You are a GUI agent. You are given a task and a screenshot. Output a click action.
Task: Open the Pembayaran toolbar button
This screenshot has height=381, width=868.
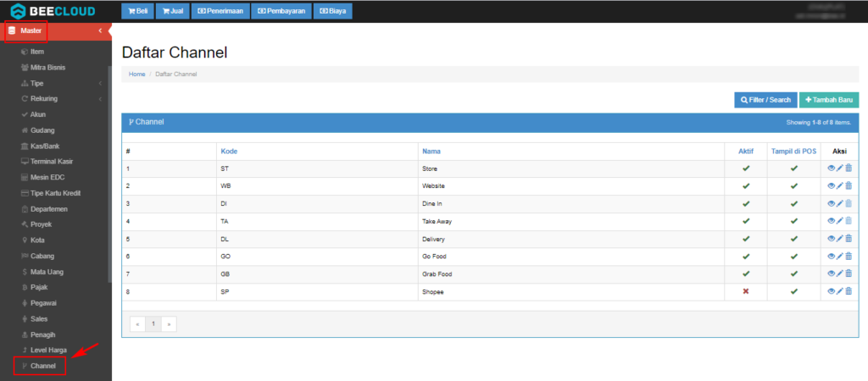pos(281,11)
